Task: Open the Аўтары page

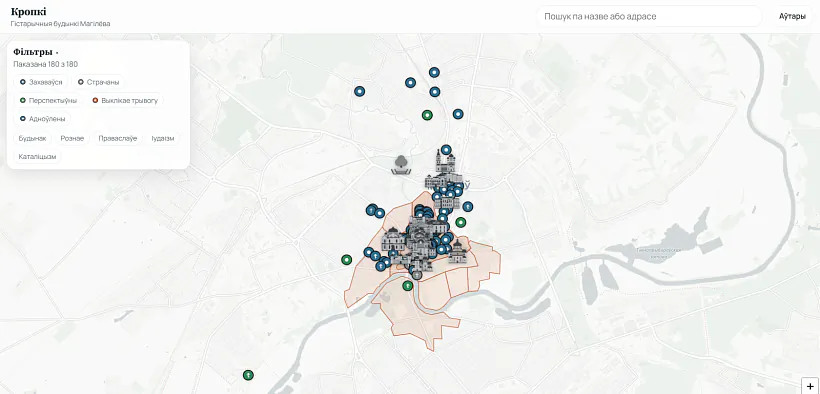Action: 792,16
